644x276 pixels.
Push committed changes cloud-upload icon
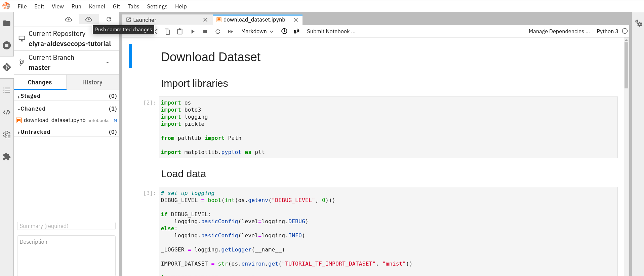[89, 19]
